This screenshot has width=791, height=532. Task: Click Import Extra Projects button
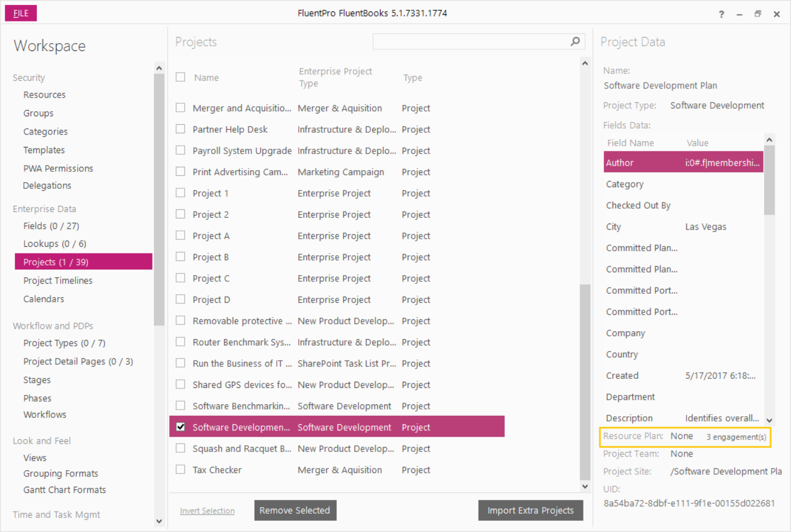[531, 510]
